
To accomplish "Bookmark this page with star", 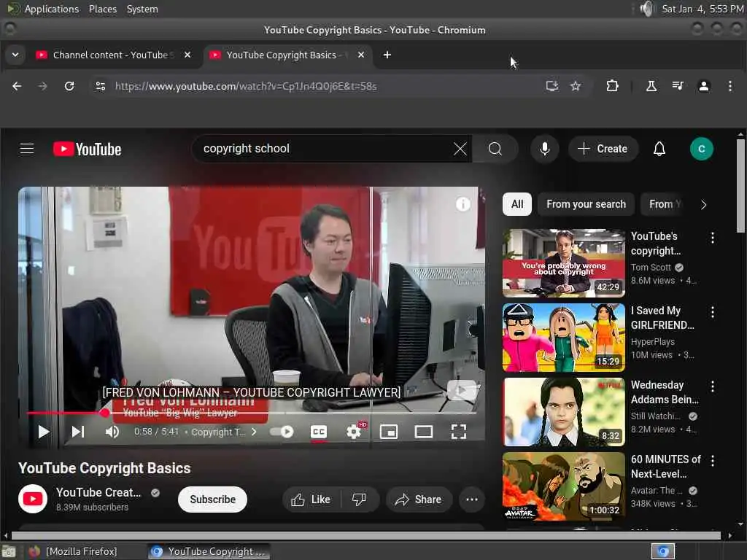I will [x=576, y=86].
